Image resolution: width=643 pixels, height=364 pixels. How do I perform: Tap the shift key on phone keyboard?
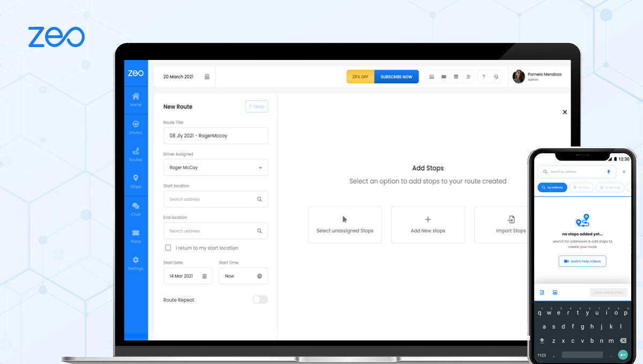542,340
